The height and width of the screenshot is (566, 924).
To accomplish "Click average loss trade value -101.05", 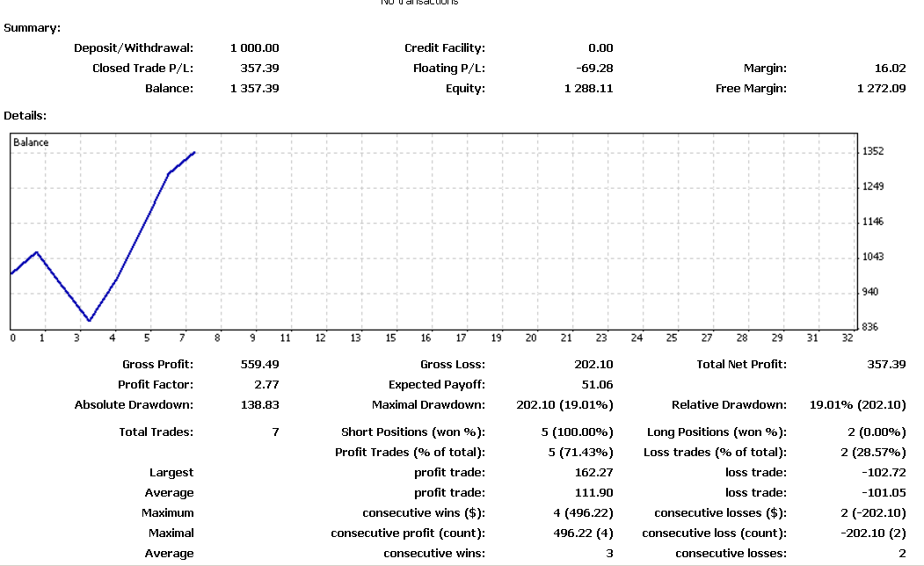I will pos(884,492).
